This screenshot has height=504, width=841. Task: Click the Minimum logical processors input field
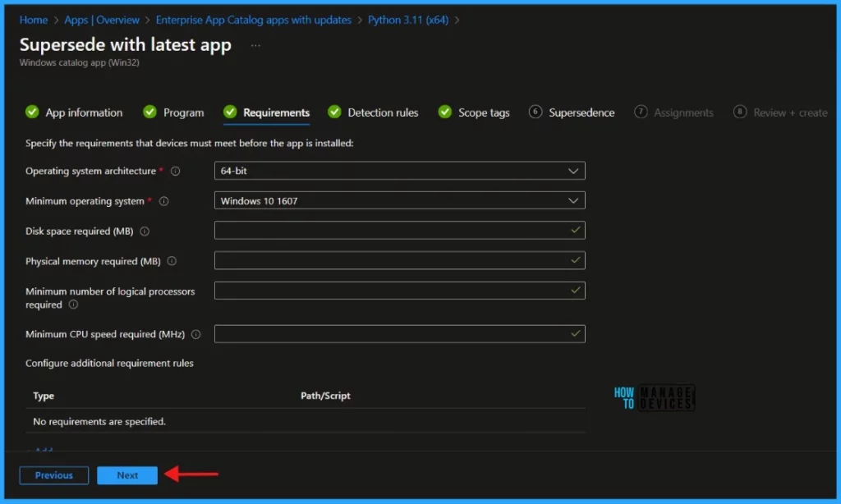[x=400, y=291]
